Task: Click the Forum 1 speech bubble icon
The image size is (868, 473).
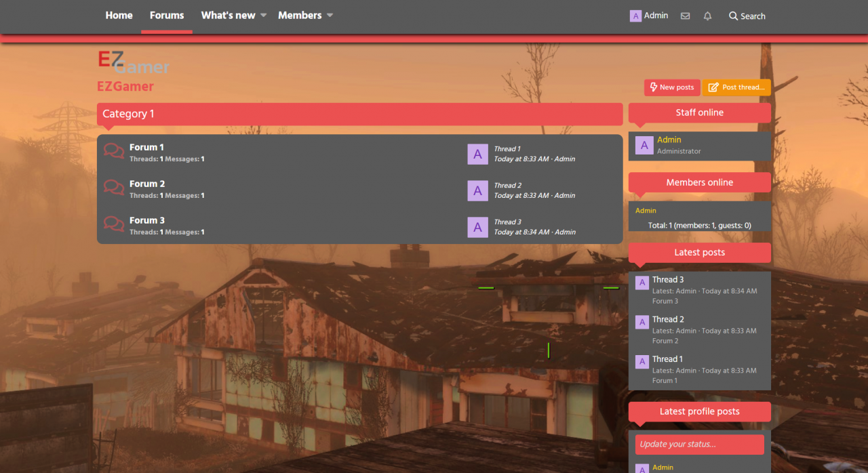Action: [x=114, y=151]
